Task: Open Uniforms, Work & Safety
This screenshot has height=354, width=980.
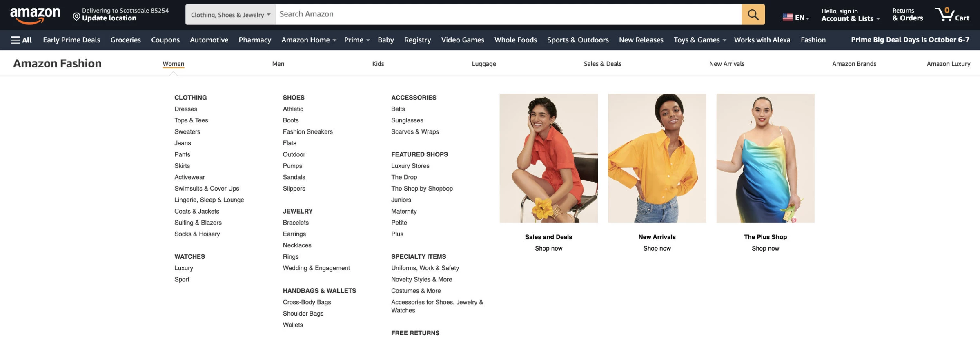Action: point(425,268)
